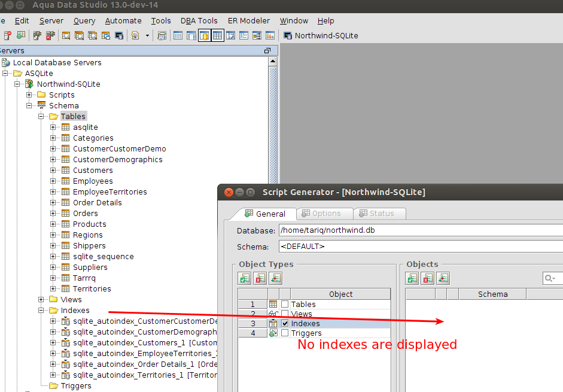
Task: Click the highlighted plain grid toolbar icon
Action: (217, 35)
